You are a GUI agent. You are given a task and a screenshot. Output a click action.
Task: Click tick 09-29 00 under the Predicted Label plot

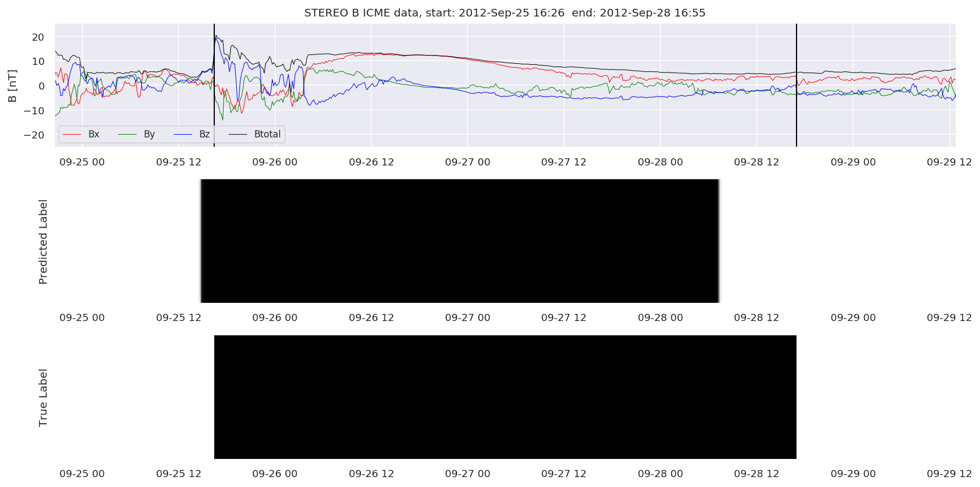[854, 318]
